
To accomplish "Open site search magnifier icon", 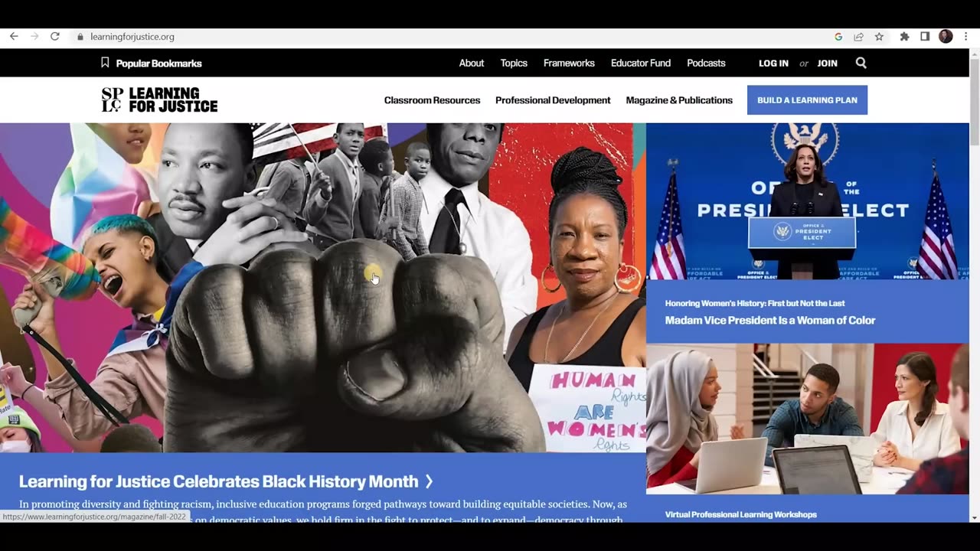I will point(861,63).
